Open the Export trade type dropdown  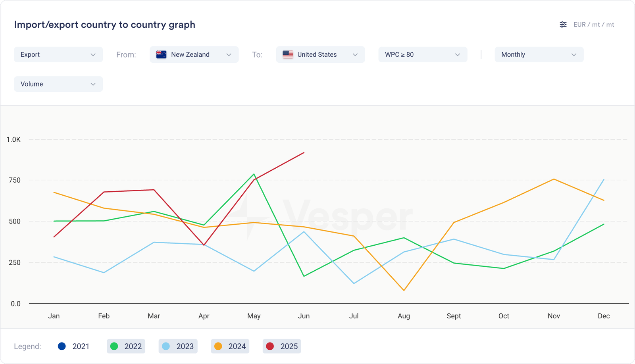58,55
